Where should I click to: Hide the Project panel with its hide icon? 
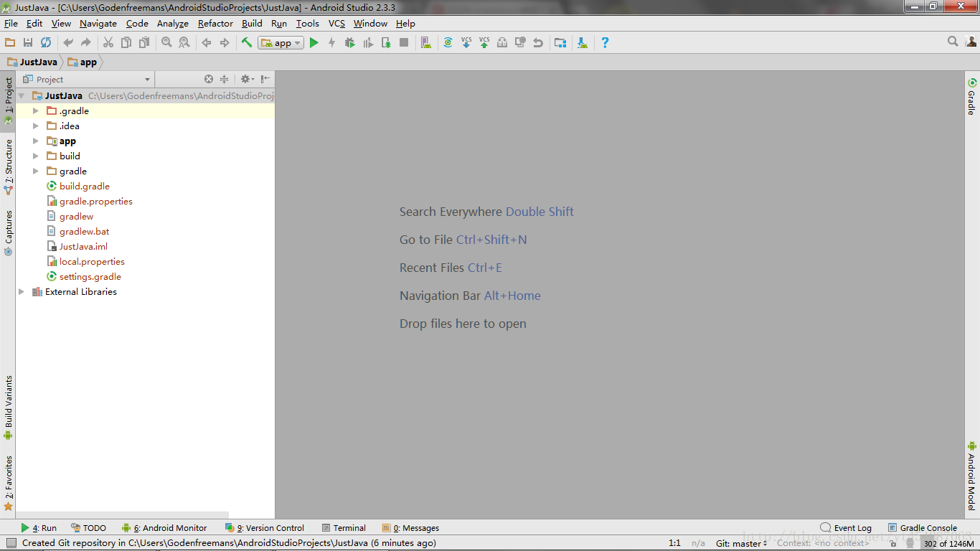265,80
